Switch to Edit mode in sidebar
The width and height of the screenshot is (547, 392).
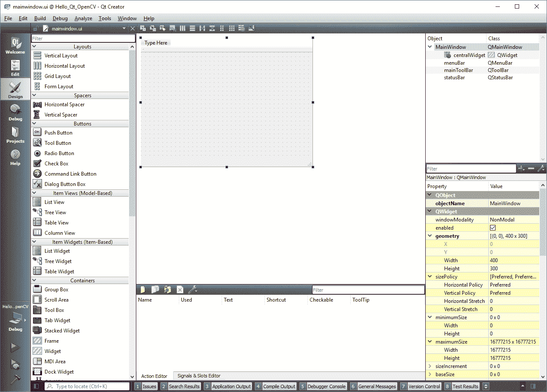[x=15, y=68]
